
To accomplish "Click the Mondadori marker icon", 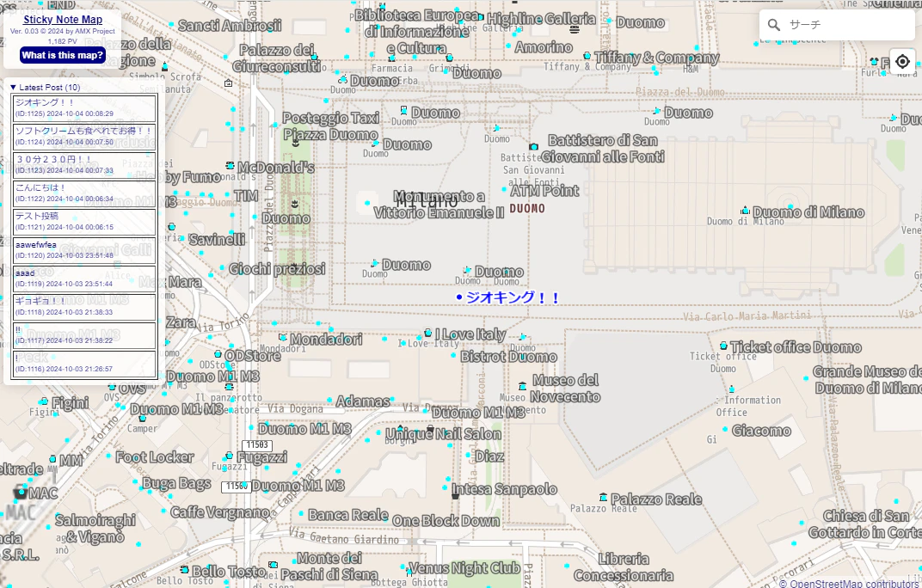I will (283, 338).
